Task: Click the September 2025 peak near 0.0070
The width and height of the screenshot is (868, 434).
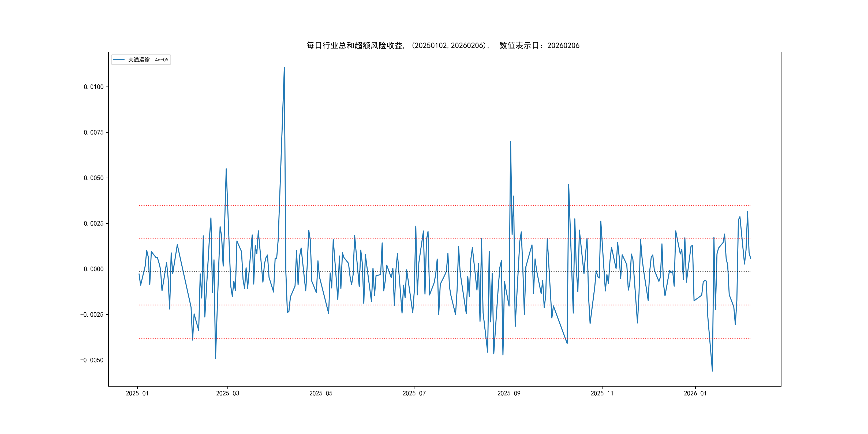Action: point(511,141)
